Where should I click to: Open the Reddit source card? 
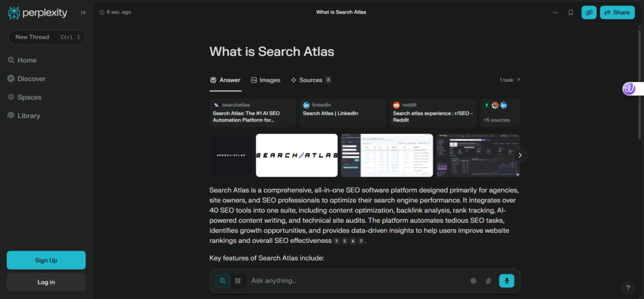click(x=433, y=113)
